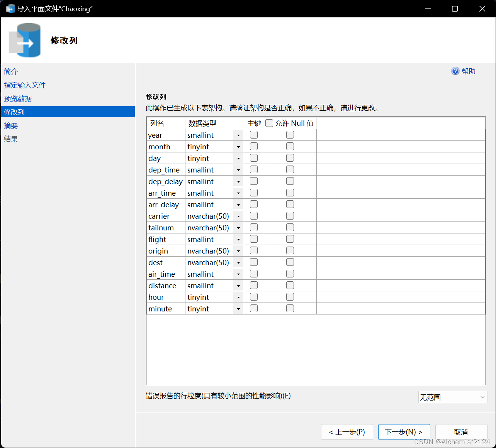Select the 简介 wizard step

(x=10, y=71)
